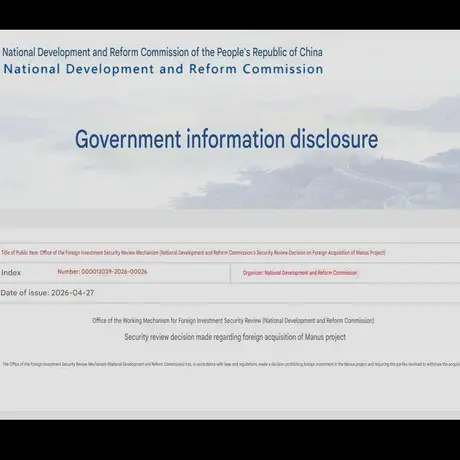Select the index number 000013039-2026-00026
Viewport: 460px width, 460px height.
[114, 272]
